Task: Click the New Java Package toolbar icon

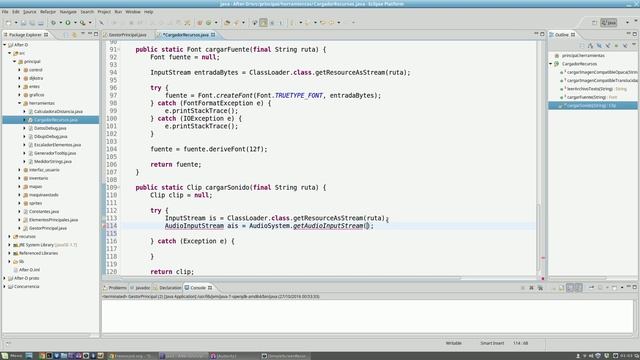Action: point(200,23)
